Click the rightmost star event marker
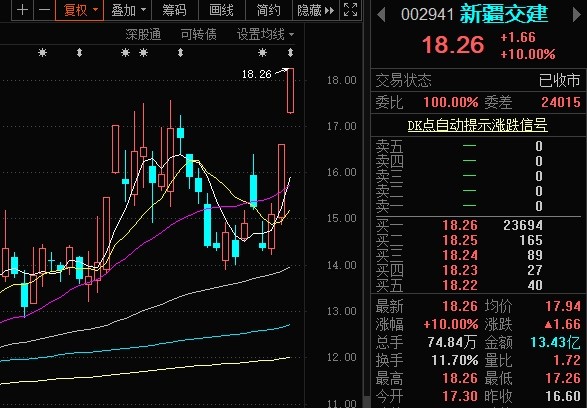 [x=262, y=53]
